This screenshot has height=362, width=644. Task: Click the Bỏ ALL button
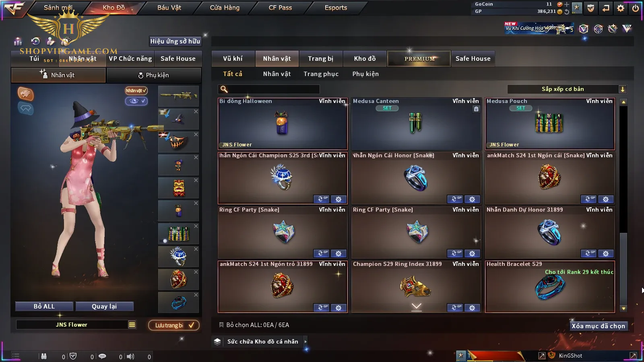(x=44, y=306)
